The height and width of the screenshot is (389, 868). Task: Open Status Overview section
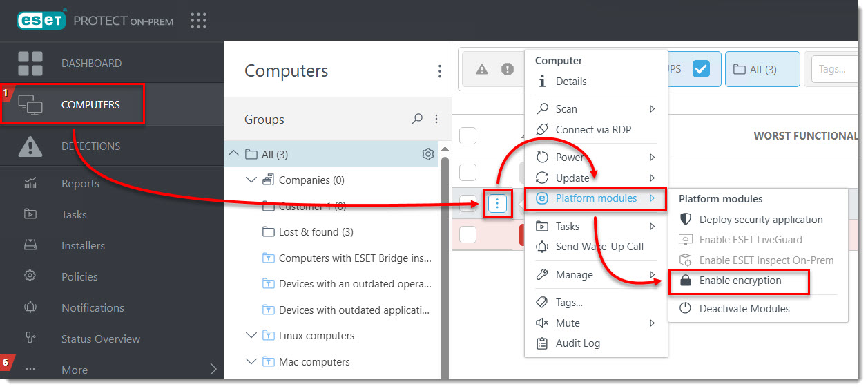click(100, 339)
